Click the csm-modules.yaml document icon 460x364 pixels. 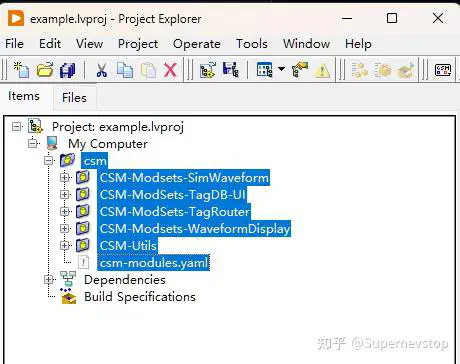[x=83, y=262]
